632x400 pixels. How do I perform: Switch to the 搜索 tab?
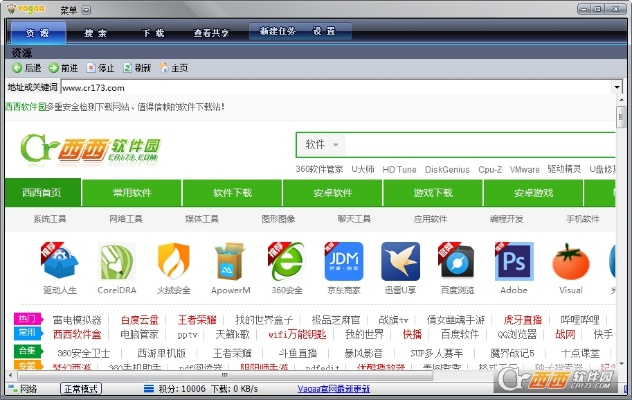point(96,32)
